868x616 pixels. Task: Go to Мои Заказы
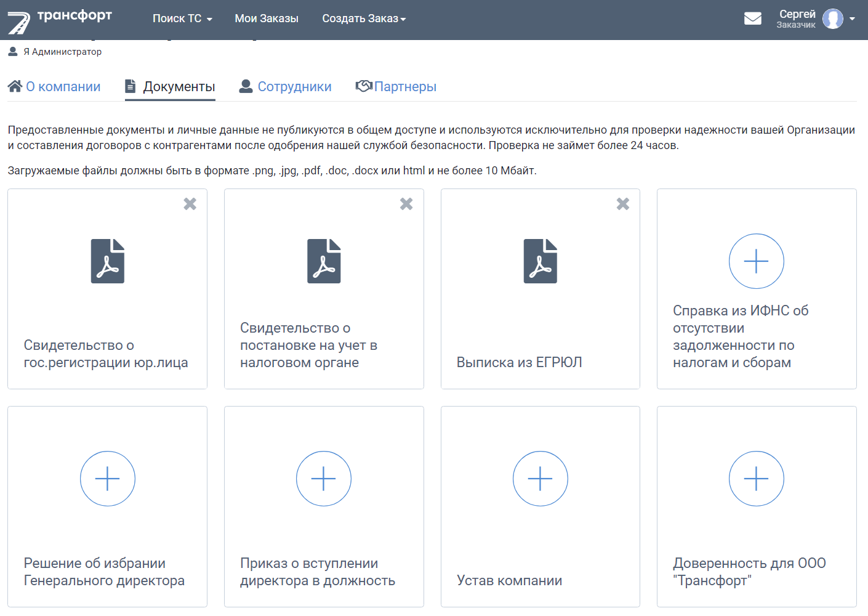267,18
